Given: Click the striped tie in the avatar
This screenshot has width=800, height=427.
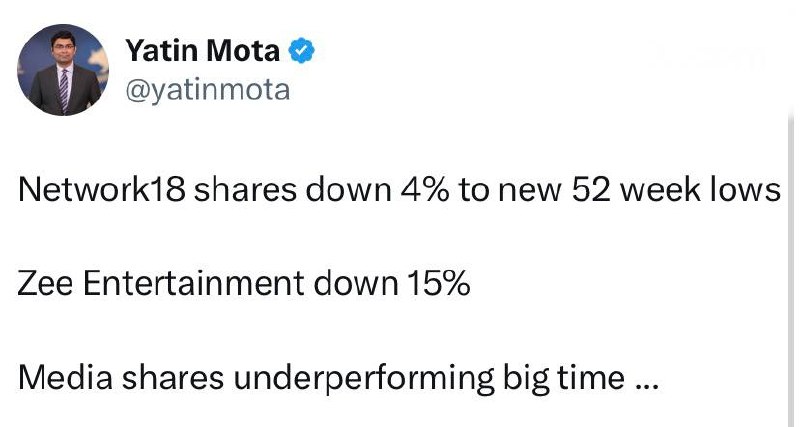Looking at the screenshot, I should [64, 90].
